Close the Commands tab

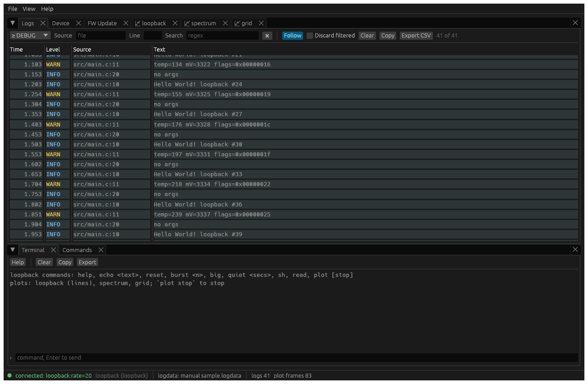[x=101, y=250]
